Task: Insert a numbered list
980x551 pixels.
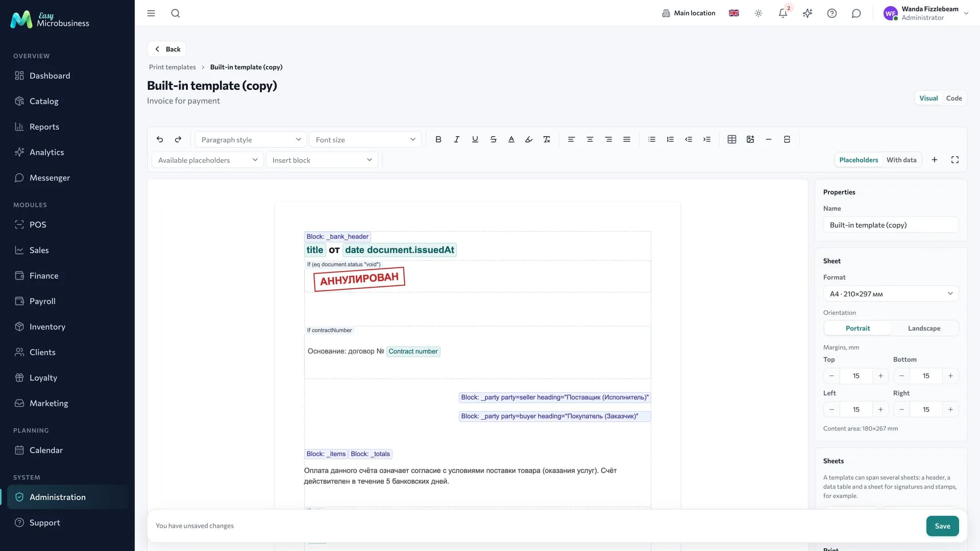Action: (670, 139)
